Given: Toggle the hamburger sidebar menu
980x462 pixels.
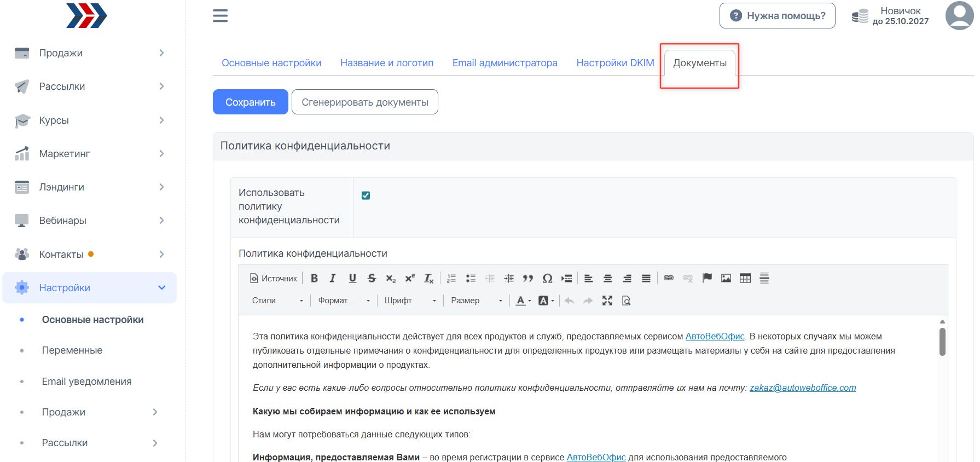Looking at the screenshot, I should 220,16.
